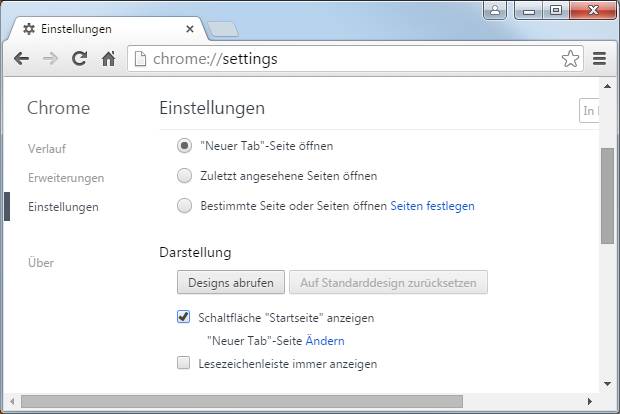Viewport: 620px width, 414px height.
Task: Open Verlauf in the sidebar
Action: tap(47, 149)
